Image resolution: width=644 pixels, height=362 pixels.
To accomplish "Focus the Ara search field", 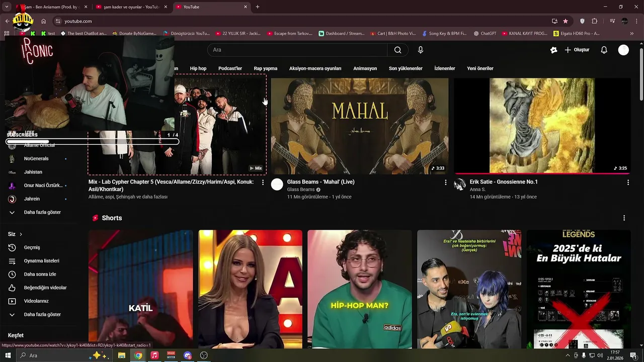I will [x=297, y=50].
